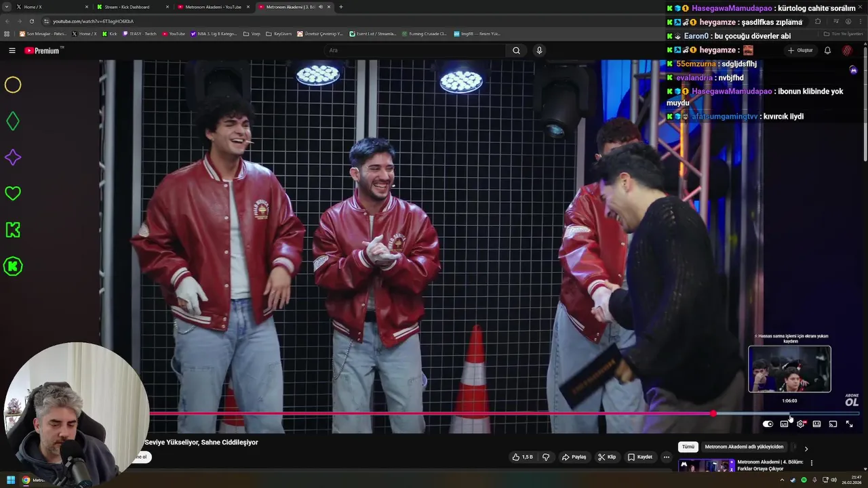This screenshot has width=868, height=488.
Task: Switch to Stream - Kick Dashboard tab
Action: point(132,7)
